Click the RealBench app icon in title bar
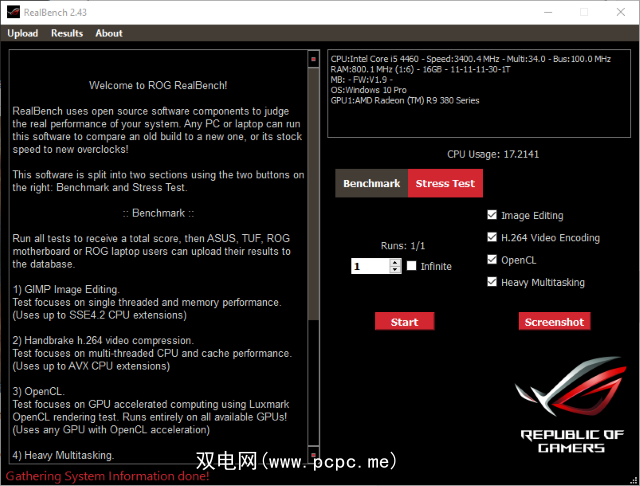The height and width of the screenshot is (486, 640). [13, 12]
